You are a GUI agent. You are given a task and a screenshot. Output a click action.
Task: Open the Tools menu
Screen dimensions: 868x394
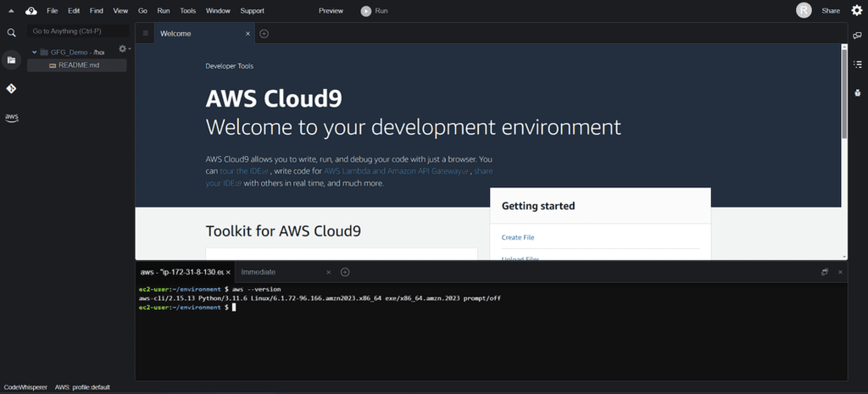187,10
